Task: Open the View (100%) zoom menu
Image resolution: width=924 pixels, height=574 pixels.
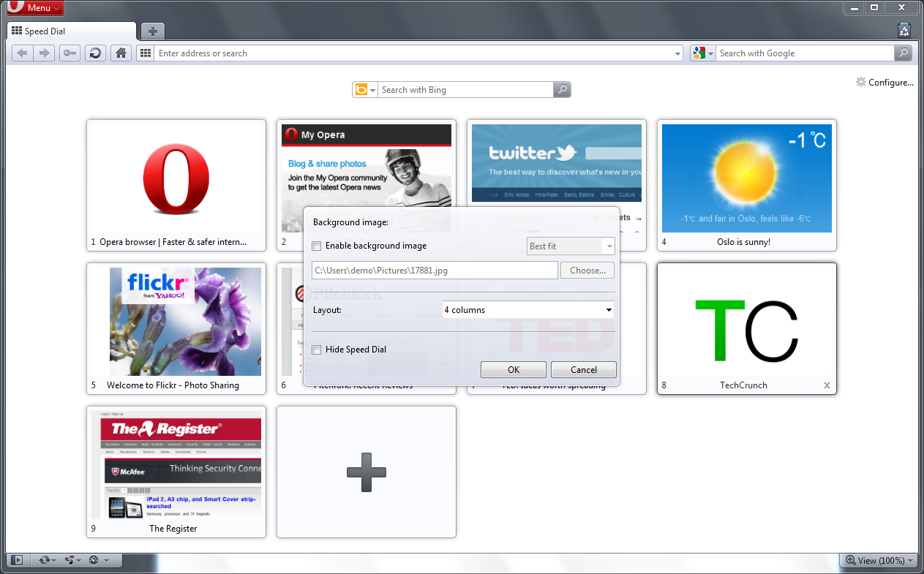Action: [x=879, y=561]
